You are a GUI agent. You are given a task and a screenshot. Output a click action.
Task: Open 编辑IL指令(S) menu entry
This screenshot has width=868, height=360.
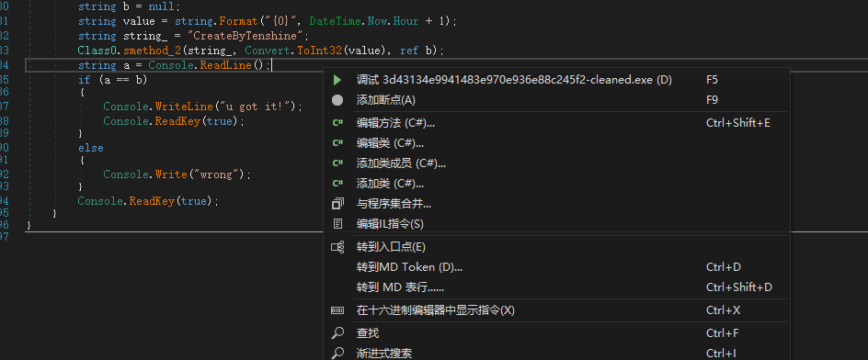(x=556, y=224)
